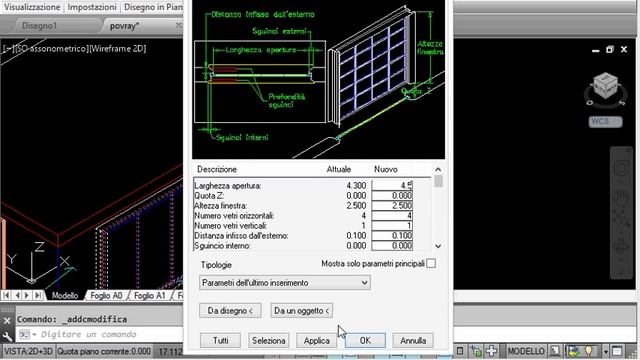
Task: Click the [SO assonometrico] view control label
Action: [x=50, y=49]
